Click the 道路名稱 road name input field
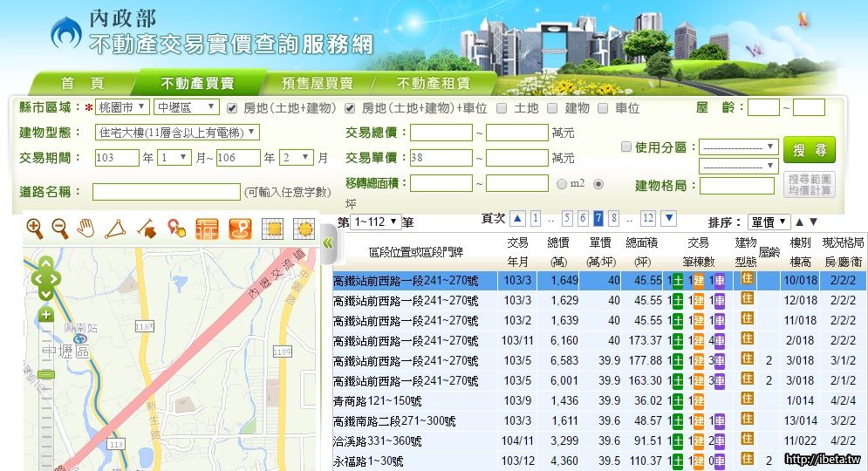 pyautogui.click(x=166, y=192)
